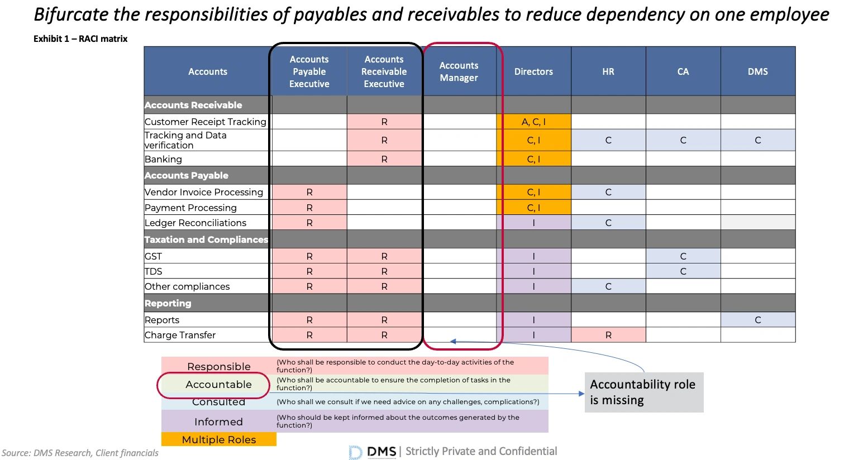Image resolution: width=868 pixels, height=460 pixels.
Task: Click the purple Informed legend swatch
Action: click(x=218, y=421)
